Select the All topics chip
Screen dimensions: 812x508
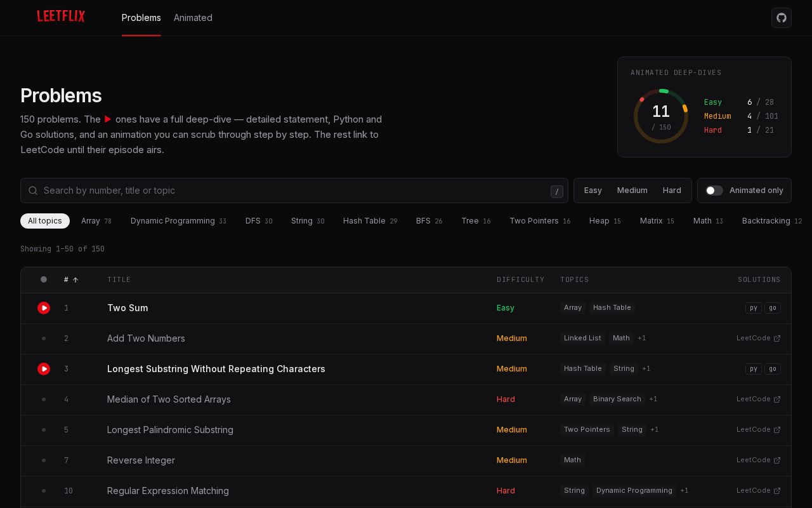click(45, 221)
